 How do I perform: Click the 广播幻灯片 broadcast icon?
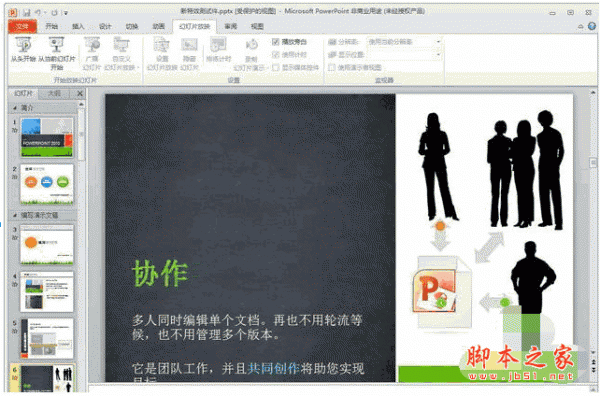point(92,45)
